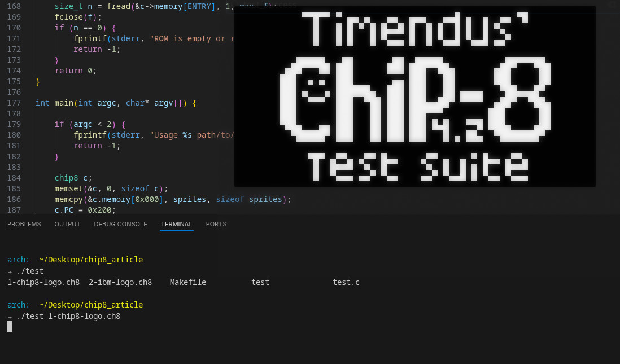
Task: Click the CHIP-8 Test Suite emulator window
Action: tap(415, 97)
